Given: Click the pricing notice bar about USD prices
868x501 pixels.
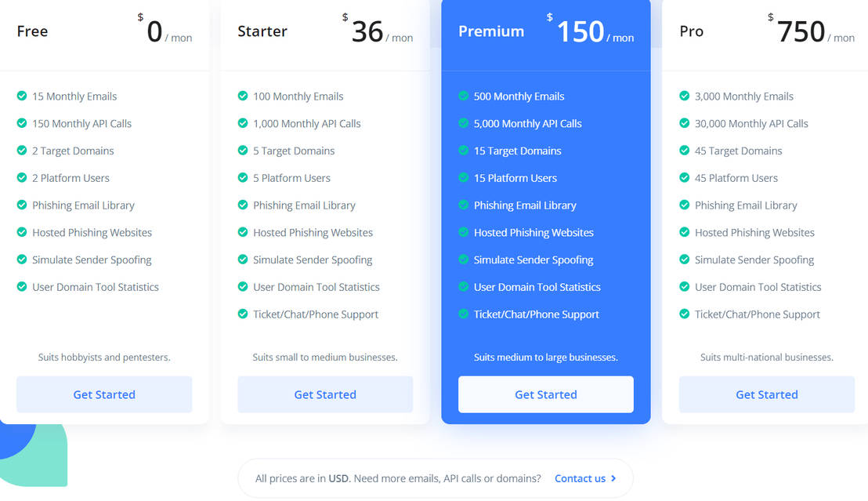Looking at the screenshot, I should click(435, 478).
